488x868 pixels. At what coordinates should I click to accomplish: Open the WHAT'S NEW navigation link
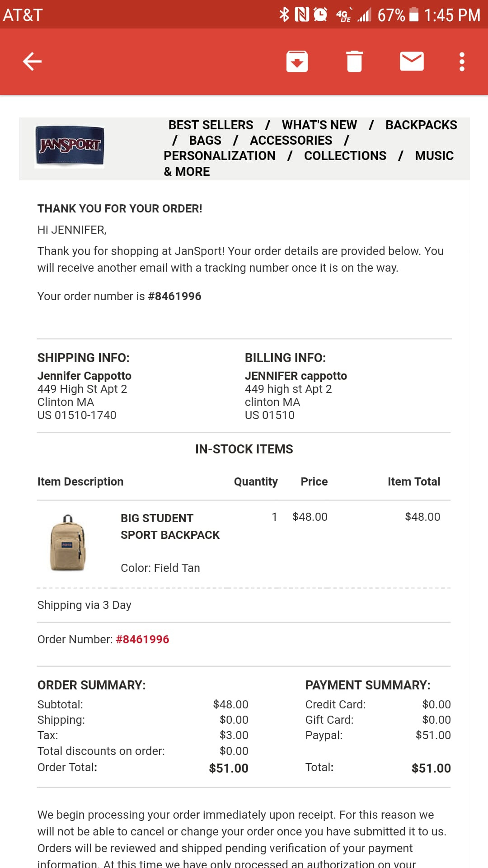pos(319,125)
